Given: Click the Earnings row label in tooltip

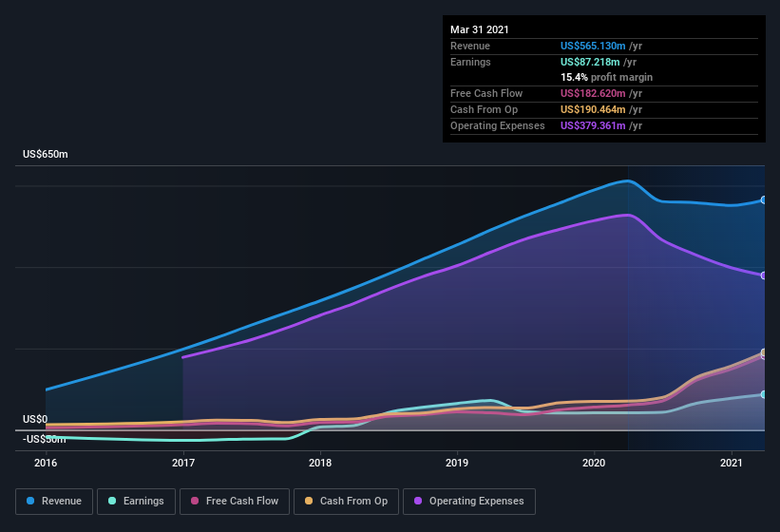Looking at the screenshot, I should point(470,62).
